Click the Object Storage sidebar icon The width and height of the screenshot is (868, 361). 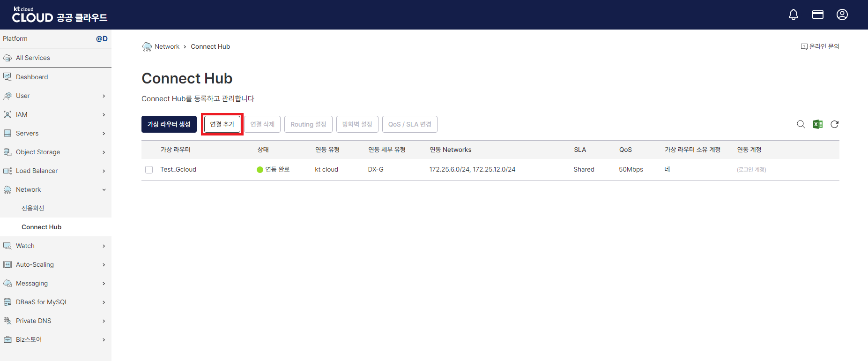click(7, 152)
